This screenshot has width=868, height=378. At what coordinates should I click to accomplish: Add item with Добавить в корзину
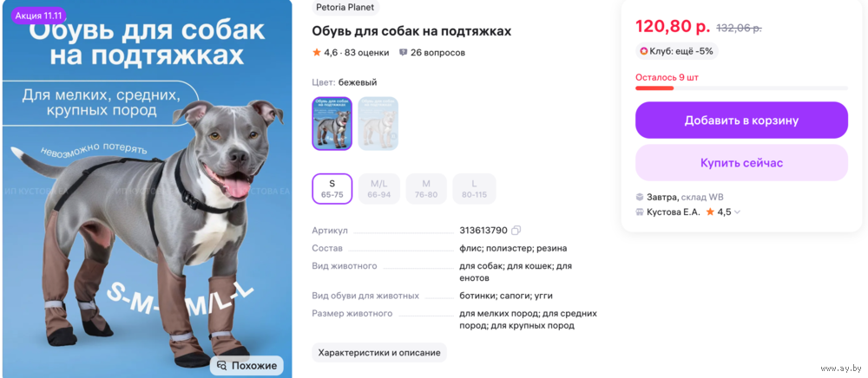pyautogui.click(x=741, y=120)
